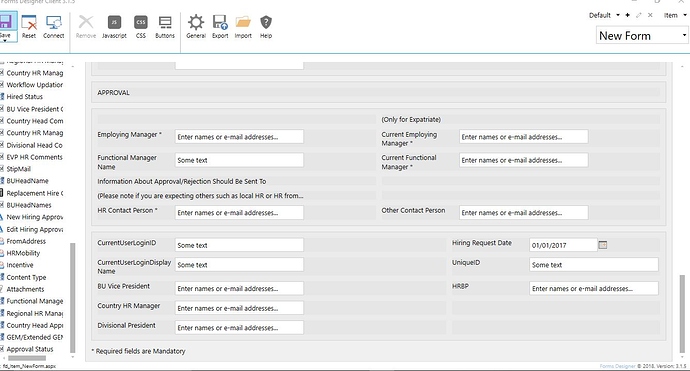The height and width of the screenshot is (371, 690).
Task: Expand the Default form set dropdown
Action: [x=617, y=15]
